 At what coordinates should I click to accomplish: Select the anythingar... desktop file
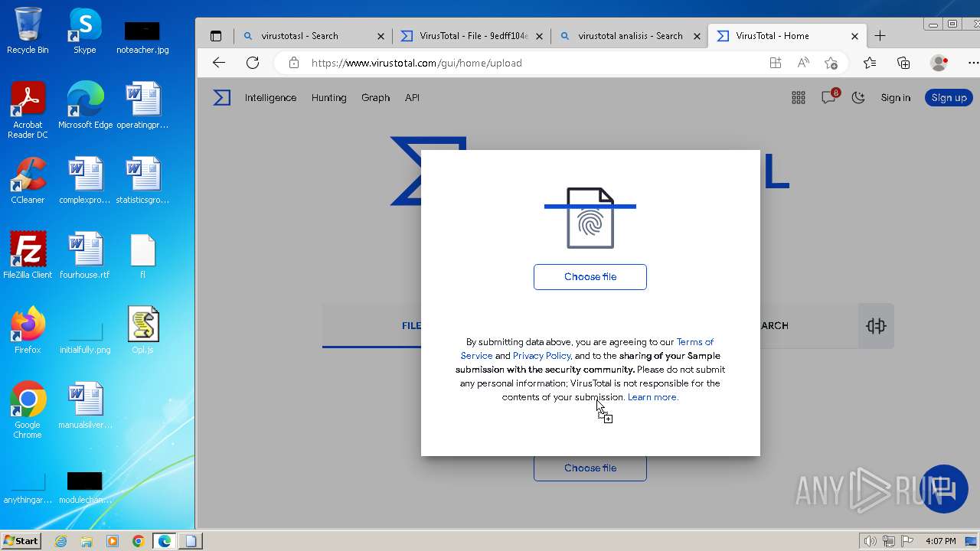coord(28,488)
